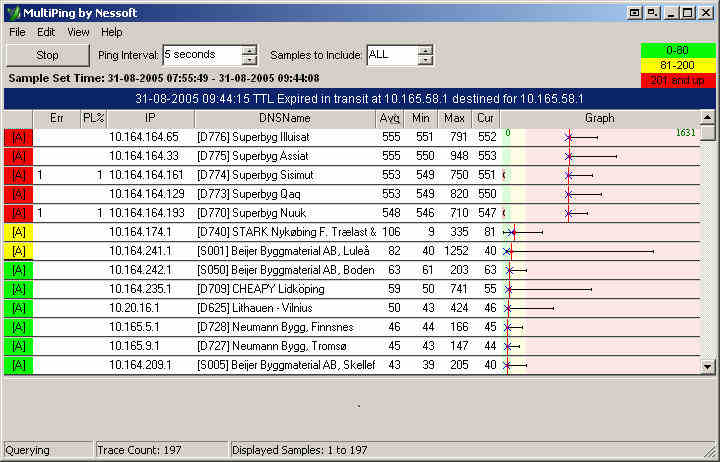Click DNS name [D625] Lithauen - Vilnius
The width and height of the screenshot is (720, 462).
pos(255,308)
